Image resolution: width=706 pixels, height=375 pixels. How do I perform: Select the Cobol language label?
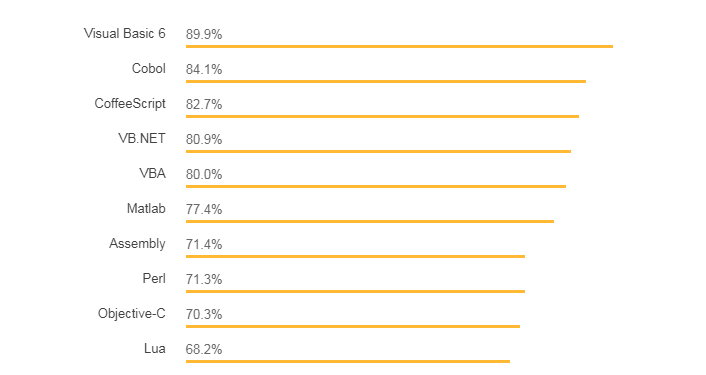tap(149, 68)
